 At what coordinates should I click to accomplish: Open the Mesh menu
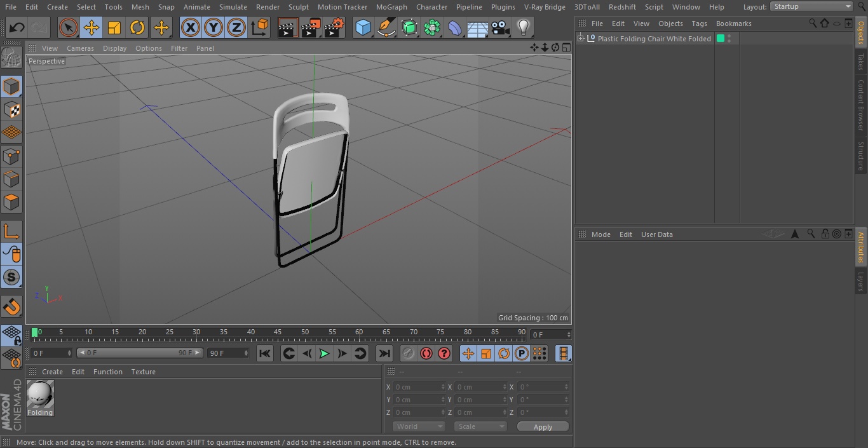[140, 7]
